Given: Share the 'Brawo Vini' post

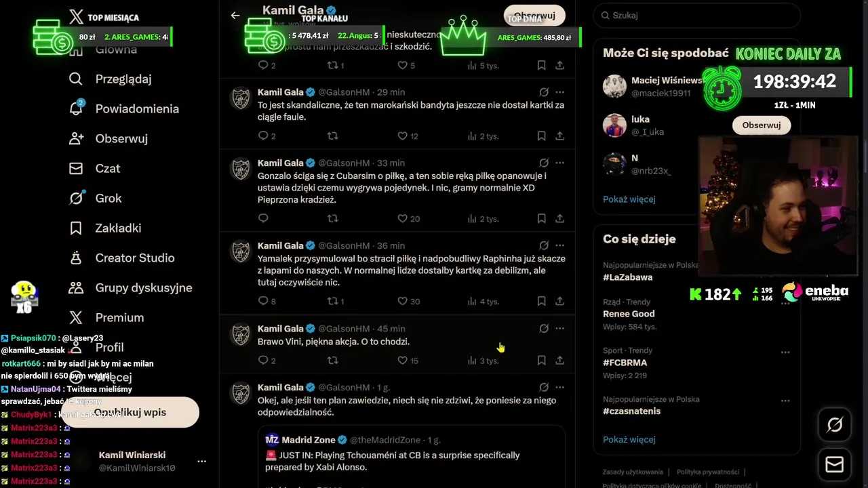Looking at the screenshot, I should (559, 361).
